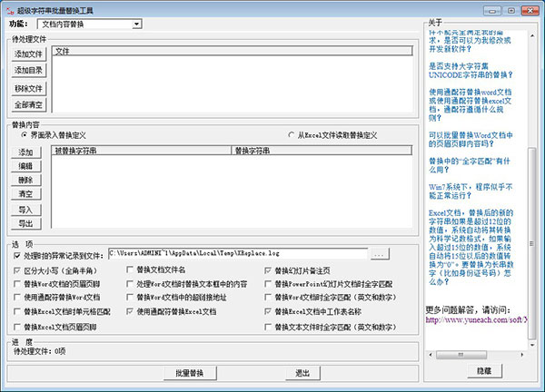
Task: Toggle 使用通配符替换Excel文档 checkbox
Action: (x=130, y=311)
